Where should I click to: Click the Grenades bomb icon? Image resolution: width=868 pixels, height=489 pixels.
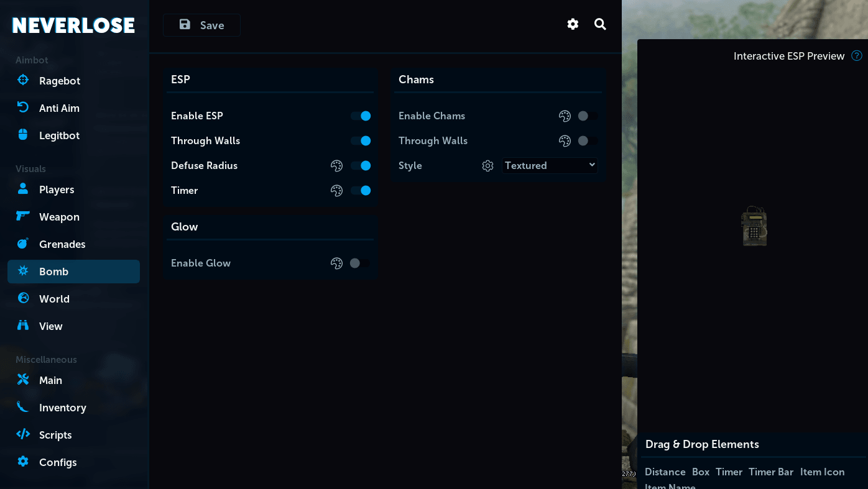(x=23, y=244)
